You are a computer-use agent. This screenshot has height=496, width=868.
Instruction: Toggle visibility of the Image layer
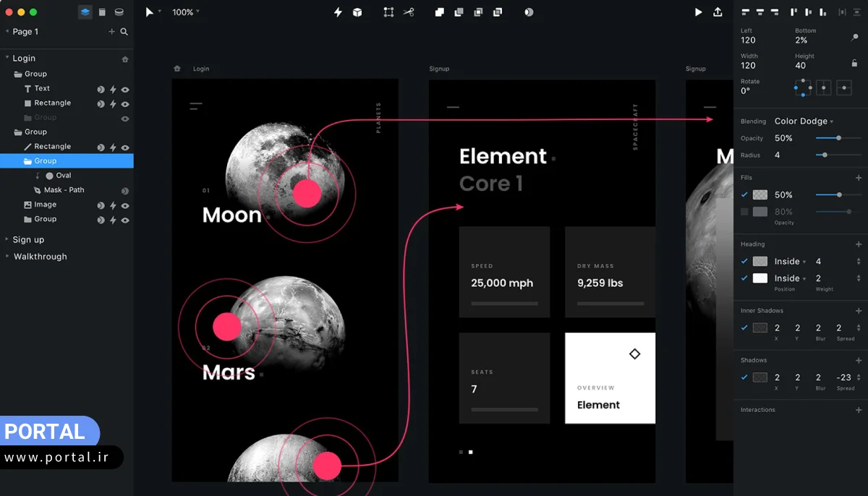pos(125,205)
